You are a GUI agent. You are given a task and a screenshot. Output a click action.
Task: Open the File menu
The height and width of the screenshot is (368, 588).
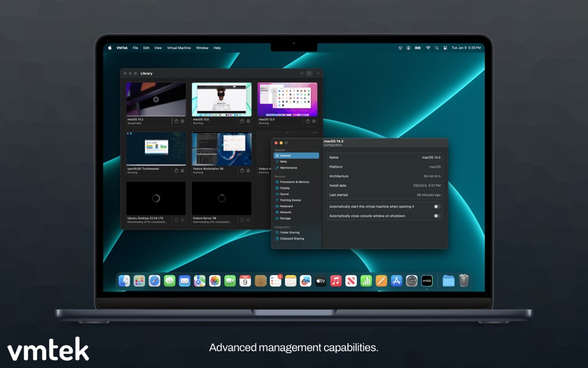pyautogui.click(x=136, y=48)
